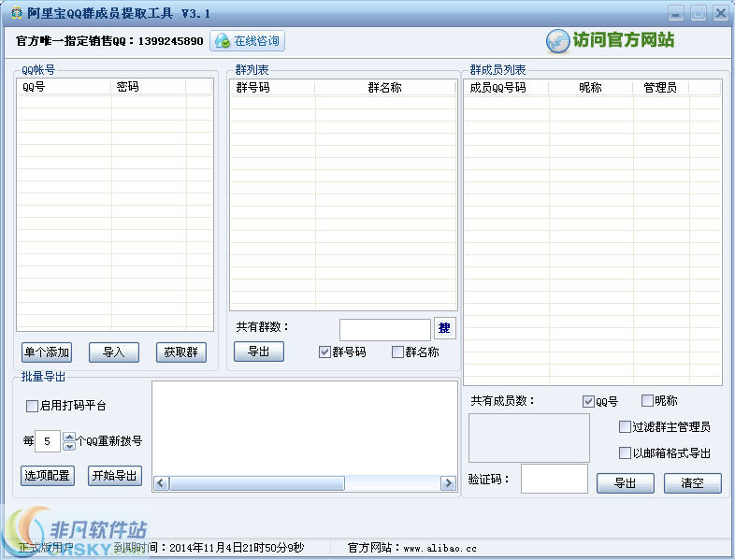Click the 搜 search button
Viewport: 735px width, 560px height.
pos(444,328)
